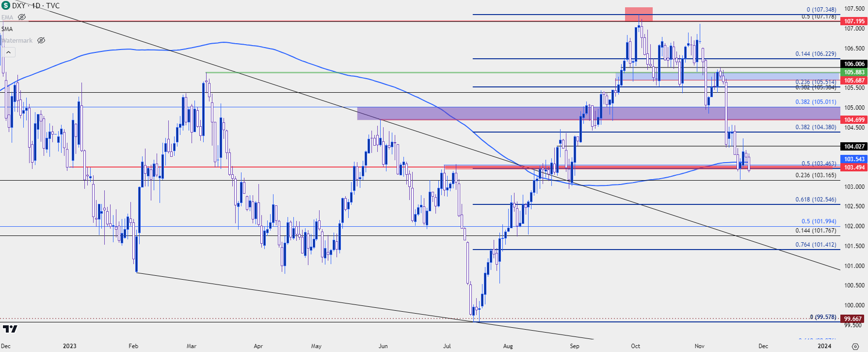Select Fibonacci label 0.144 (101.767)

816,231
